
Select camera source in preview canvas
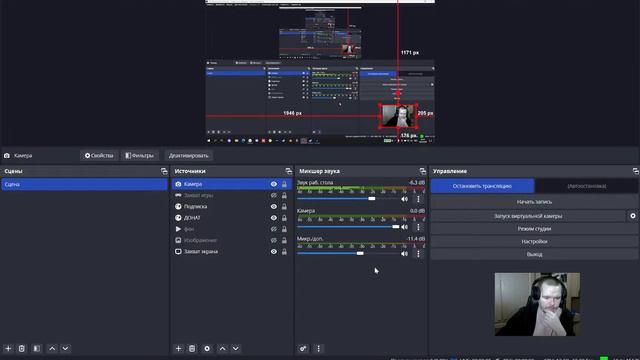(x=398, y=116)
